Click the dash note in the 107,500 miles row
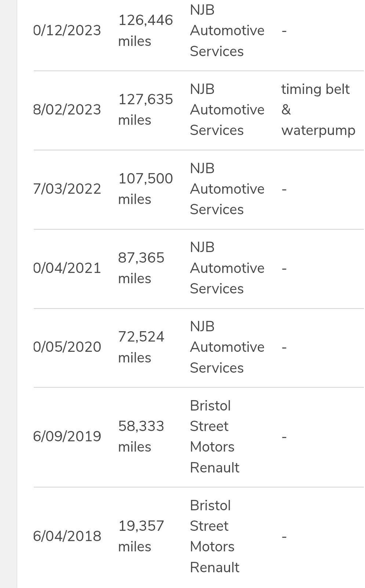This screenshot has width=365, height=588. click(284, 189)
